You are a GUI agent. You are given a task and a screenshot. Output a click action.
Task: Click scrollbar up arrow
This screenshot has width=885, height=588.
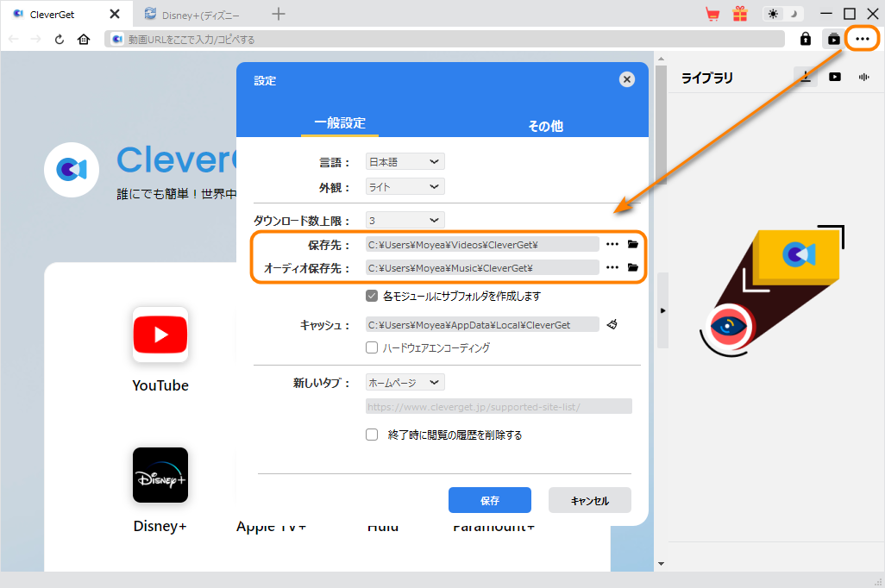click(661, 59)
